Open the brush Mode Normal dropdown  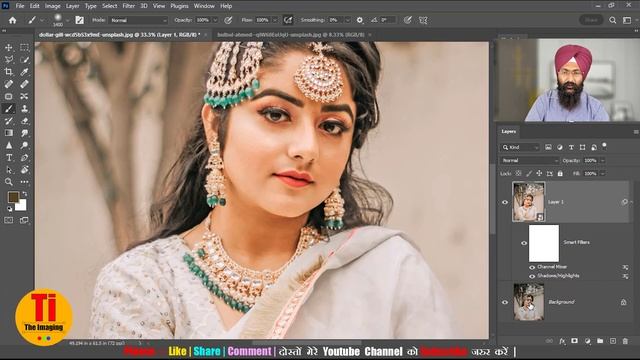139,20
